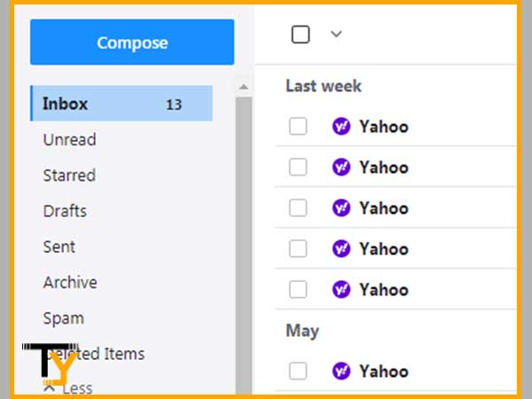
Task: Open the Starred folder
Action: pyautogui.click(x=69, y=176)
